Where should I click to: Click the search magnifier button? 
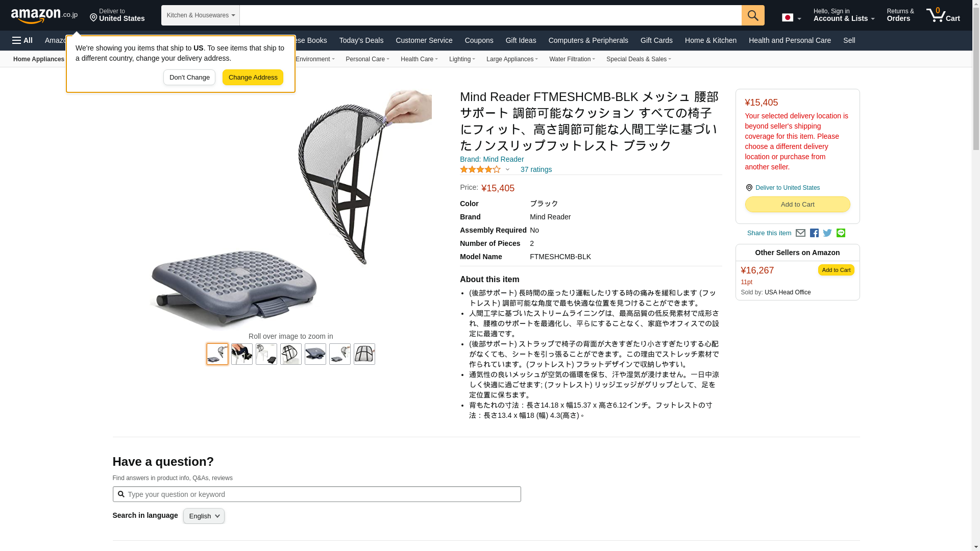click(753, 15)
